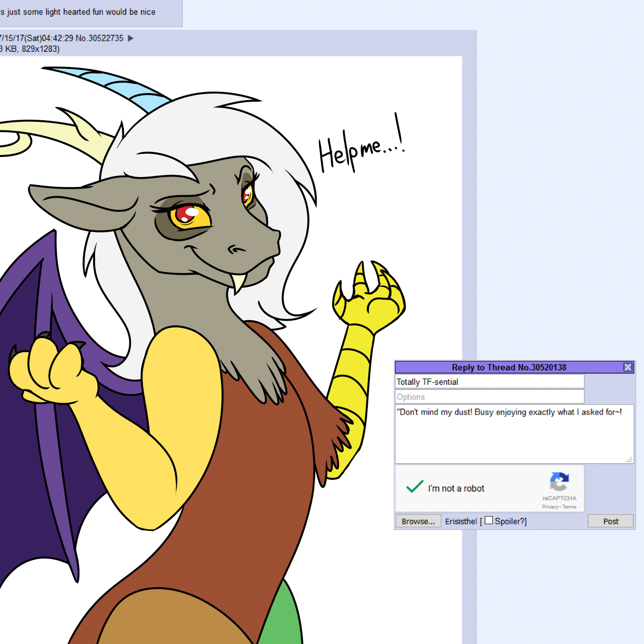The width and height of the screenshot is (644, 644).
Task: Click the text 'light hearted fun would be nice'
Action: pyautogui.click(x=101, y=12)
